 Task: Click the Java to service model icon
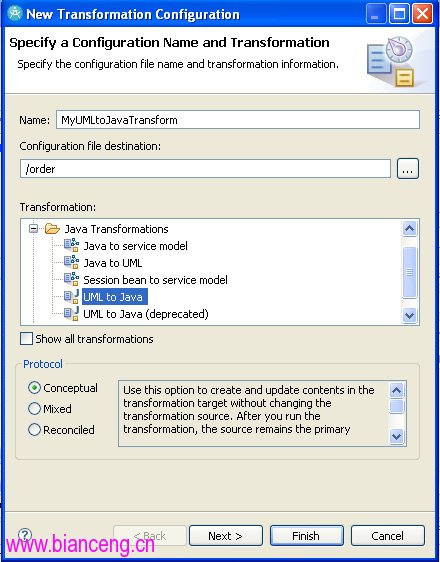(71, 246)
